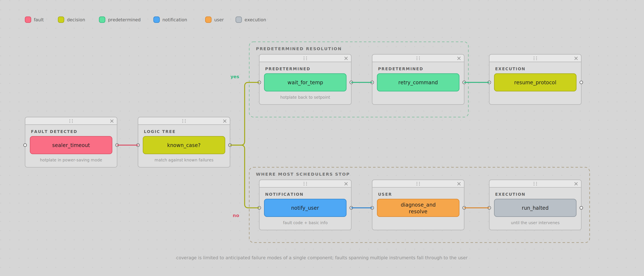
Task: Click the output port of retry_command node
Action: (464, 82)
